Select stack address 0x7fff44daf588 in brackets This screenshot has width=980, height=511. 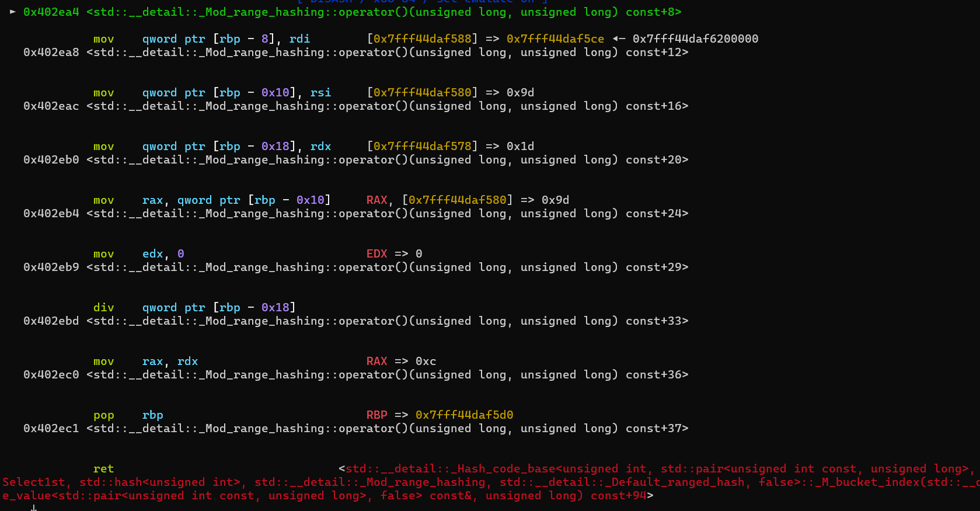click(x=422, y=39)
